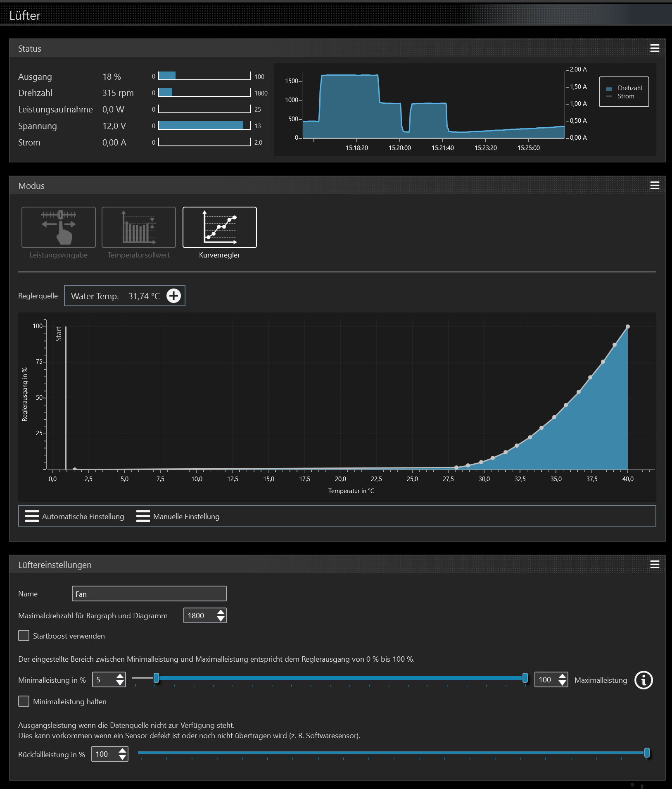Viewport: 672px width, 789px height.
Task: Click the plus icon next to Water Temp.
Action: [x=173, y=296]
